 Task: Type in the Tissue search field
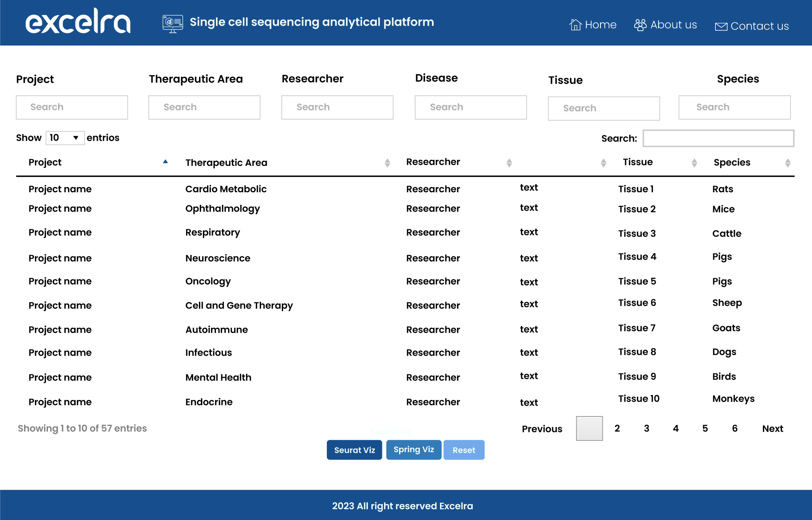pos(603,107)
